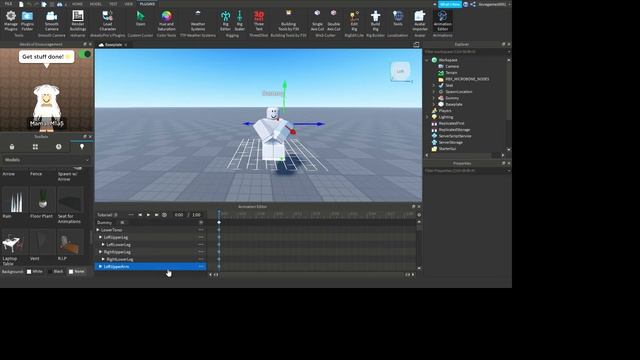Viewport: 640px width, 360px height.
Task: Click the animation length field 1:00
Action: (196, 215)
